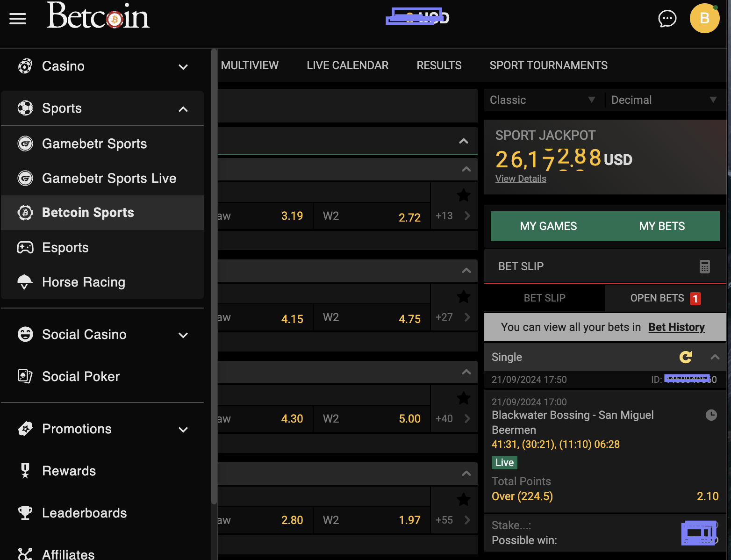
Task: Click the Gamebetr Sports Live logo icon
Action: point(25,178)
